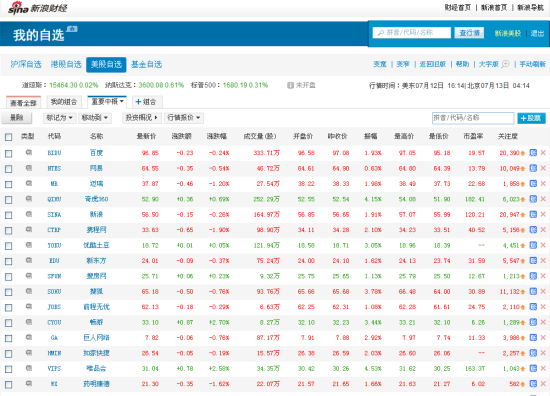
Task: Open the 奇虎360 stock name link
Action: [96, 199]
